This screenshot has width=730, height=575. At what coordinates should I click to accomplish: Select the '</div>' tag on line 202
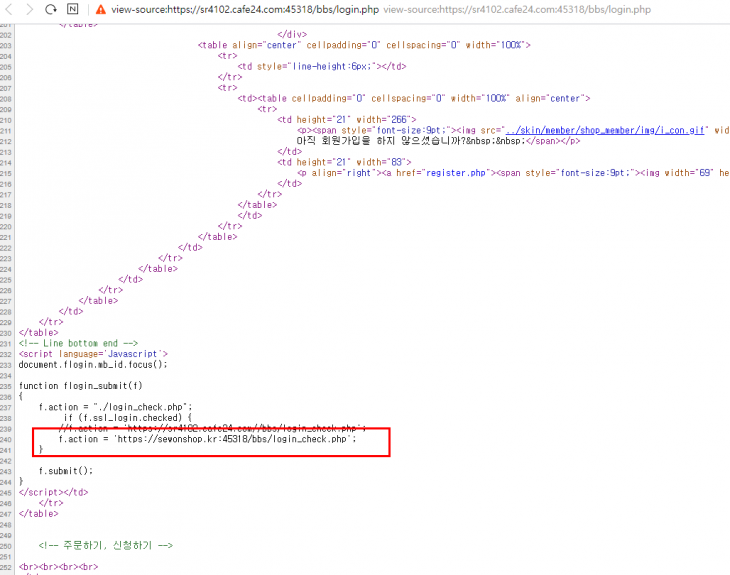pyautogui.click(x=292, y=34)
